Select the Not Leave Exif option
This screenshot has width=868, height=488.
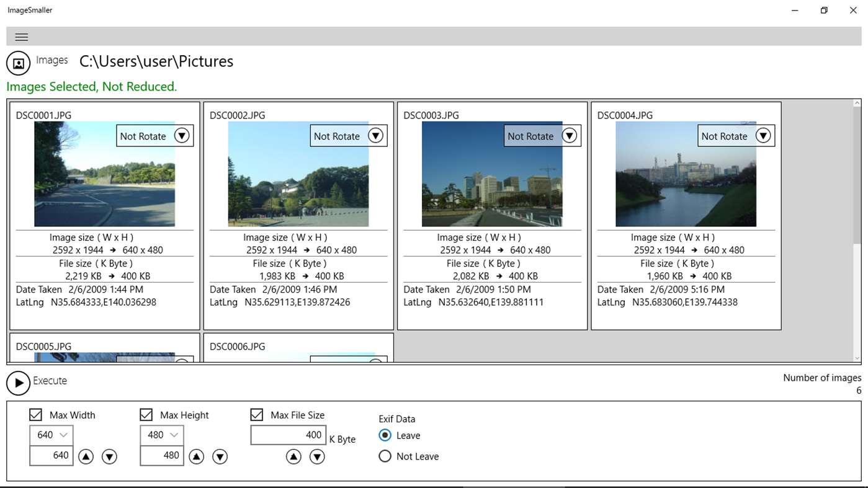click(385, 456)
